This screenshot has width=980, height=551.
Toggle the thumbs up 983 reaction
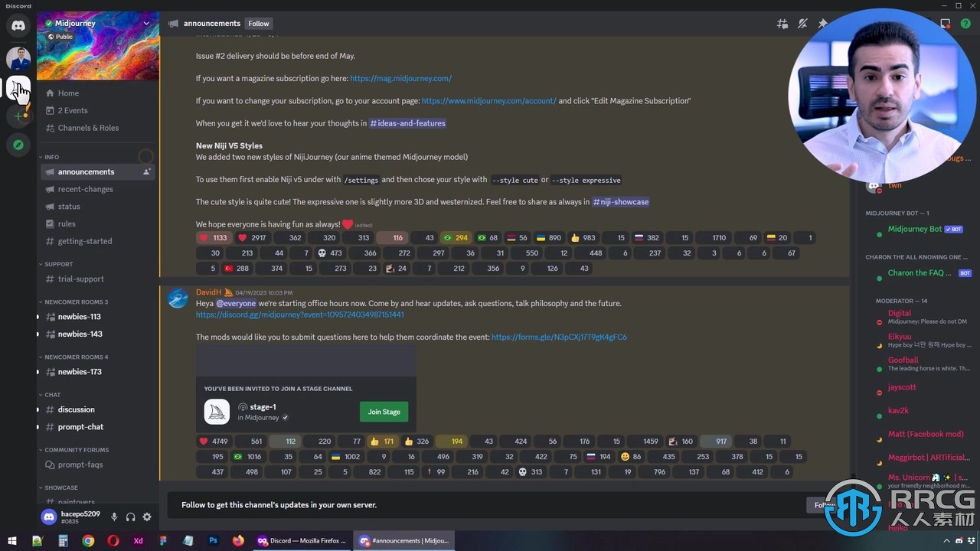(584, 238)
